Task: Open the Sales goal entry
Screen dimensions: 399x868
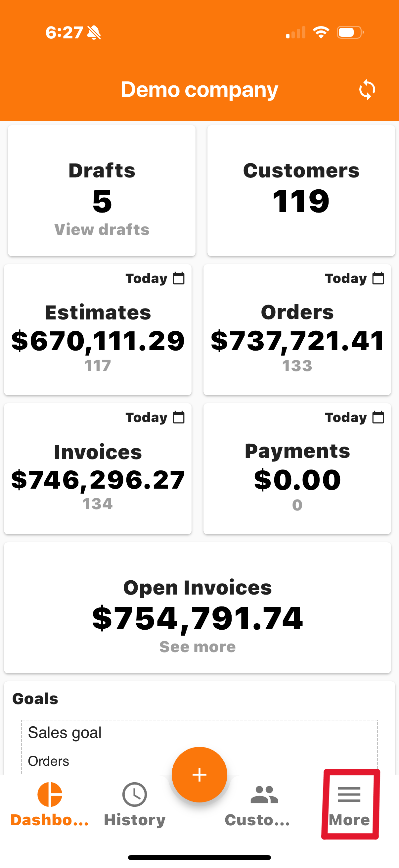Action: tap(65, 733)
